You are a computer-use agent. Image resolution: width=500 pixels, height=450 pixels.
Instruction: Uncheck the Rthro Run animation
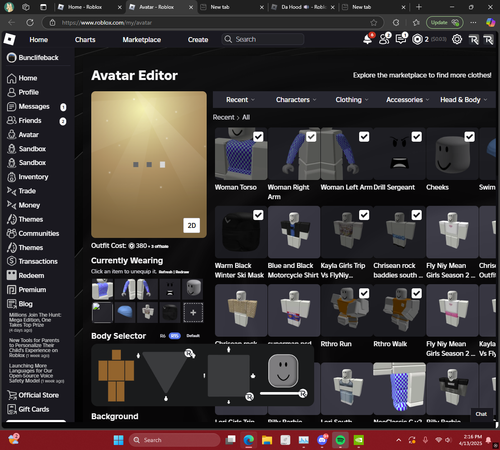(x=364, y=293)
